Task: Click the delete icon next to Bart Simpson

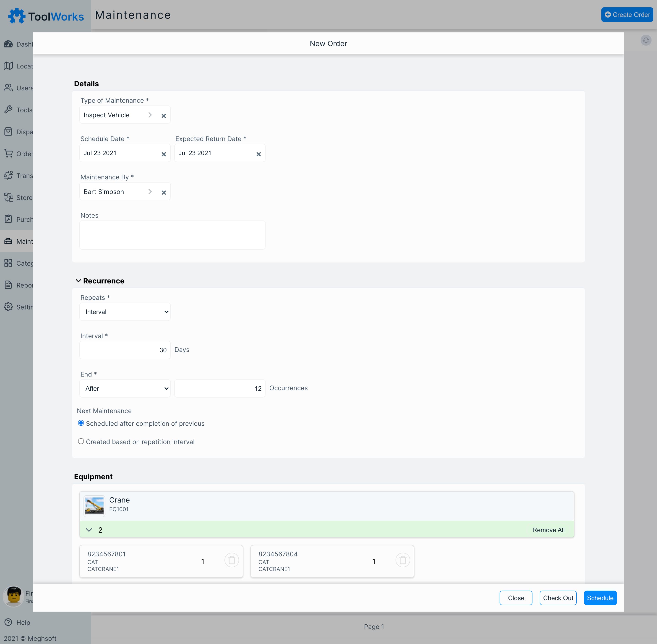Action: [x=164, y=192]
